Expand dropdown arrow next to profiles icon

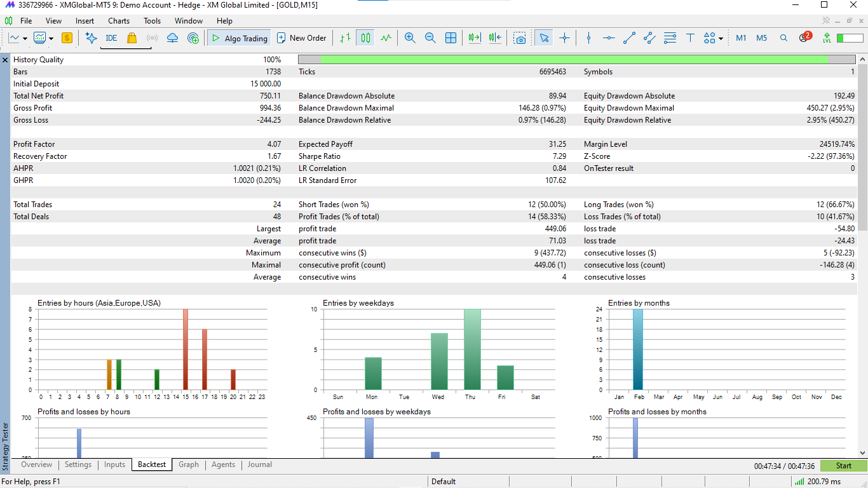pos(51,38)
